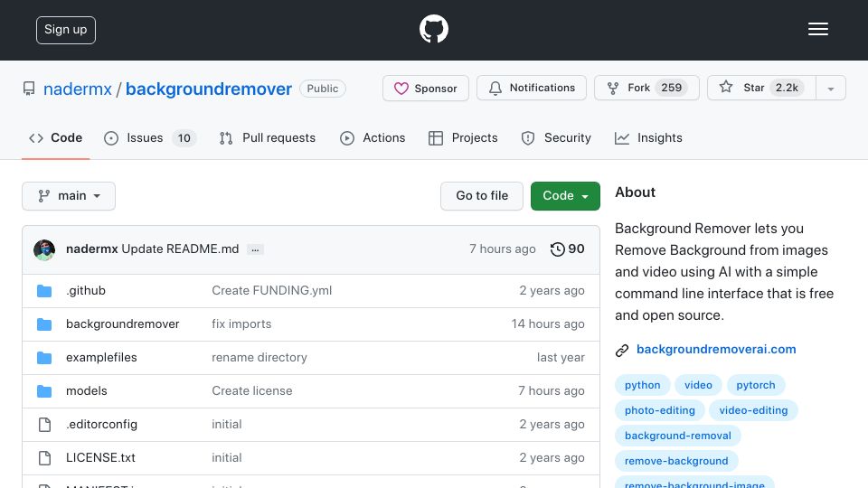This screenshot has width=868, height=488.
Task: Open the Create license commit message
Action: point(252,390)
